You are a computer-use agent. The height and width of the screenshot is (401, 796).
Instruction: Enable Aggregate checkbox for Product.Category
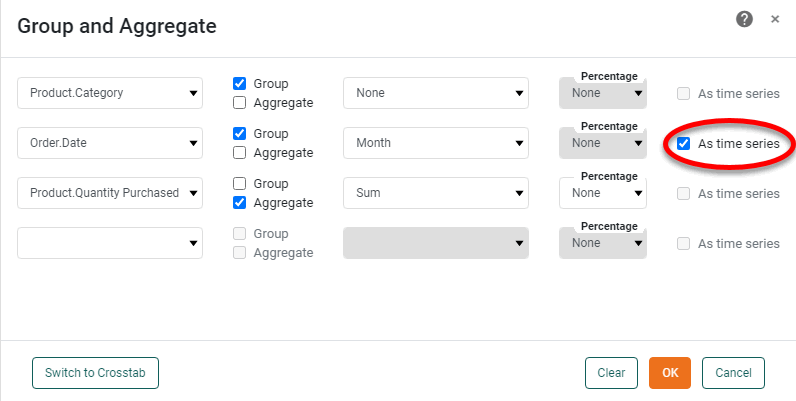coord(240,103)
